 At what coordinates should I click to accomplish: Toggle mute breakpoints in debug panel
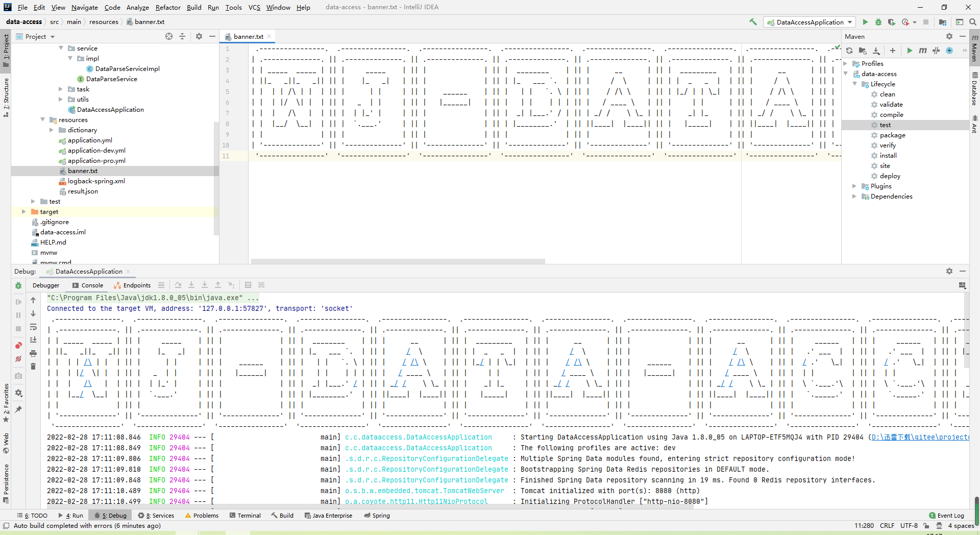[18, 359]
